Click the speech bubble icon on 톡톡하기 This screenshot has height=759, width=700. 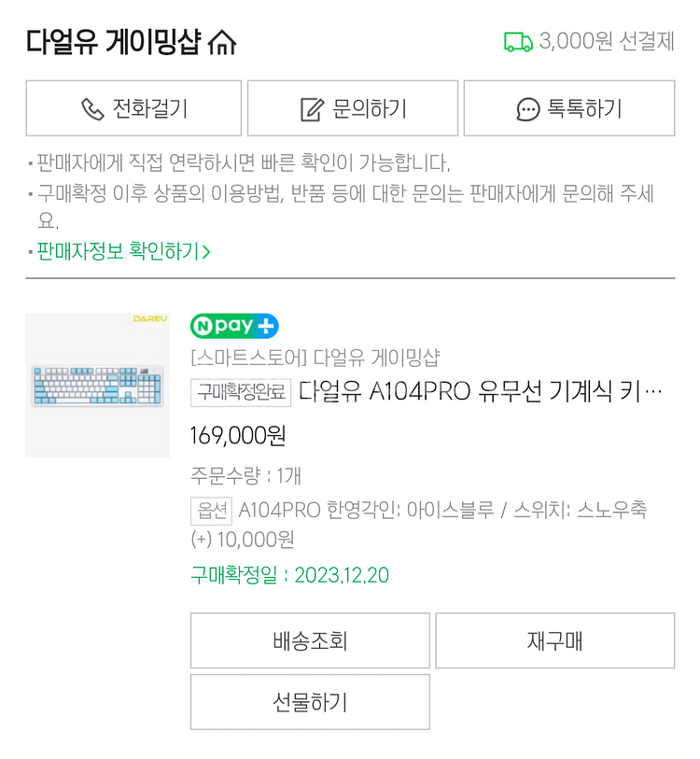pyautogui.click(x=525, y=108)
